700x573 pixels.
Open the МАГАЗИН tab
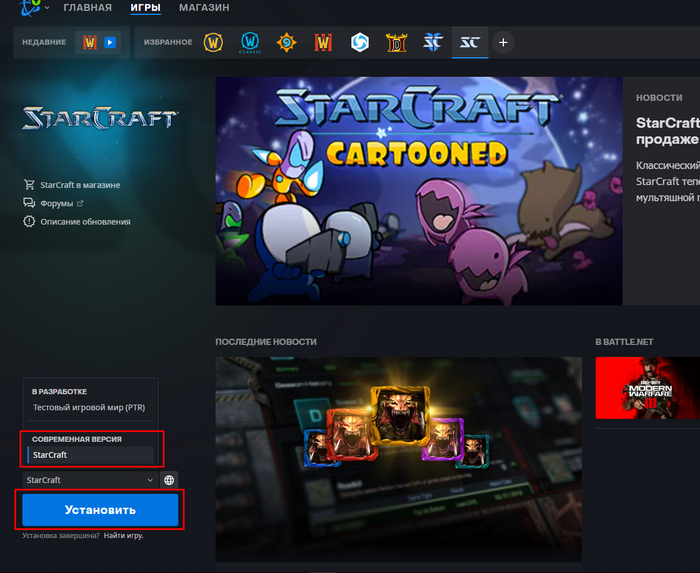(x=204, y=8)
